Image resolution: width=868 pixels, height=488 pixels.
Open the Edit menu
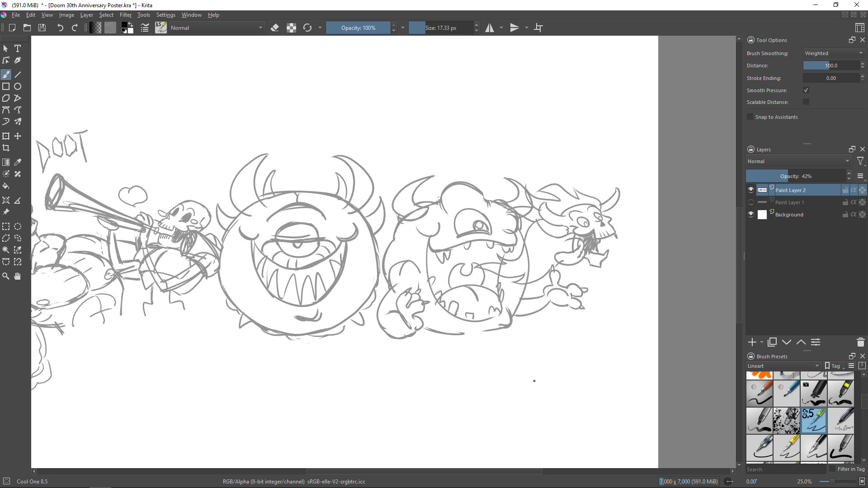point(31,15)
